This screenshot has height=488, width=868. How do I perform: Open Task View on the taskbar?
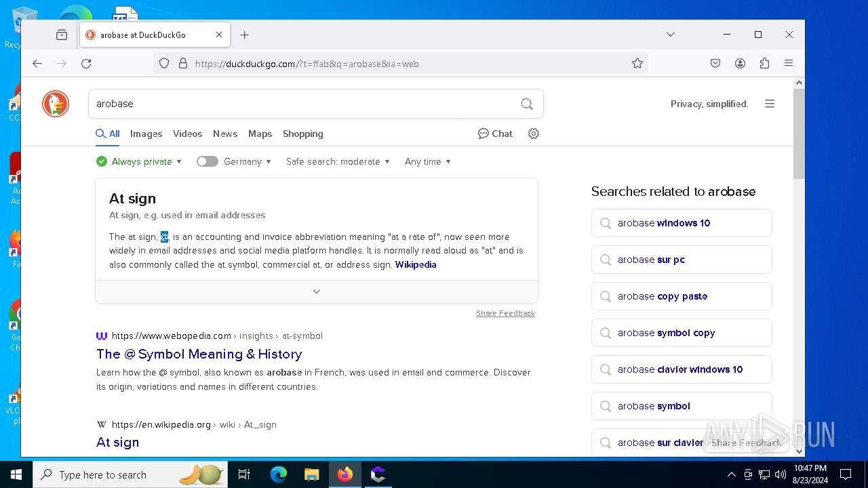point(244,474)
